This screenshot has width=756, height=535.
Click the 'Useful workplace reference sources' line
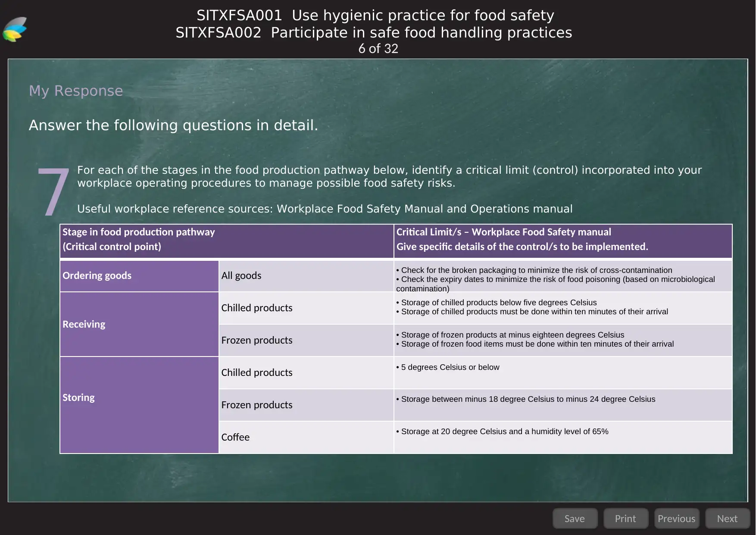coord(325,209)
